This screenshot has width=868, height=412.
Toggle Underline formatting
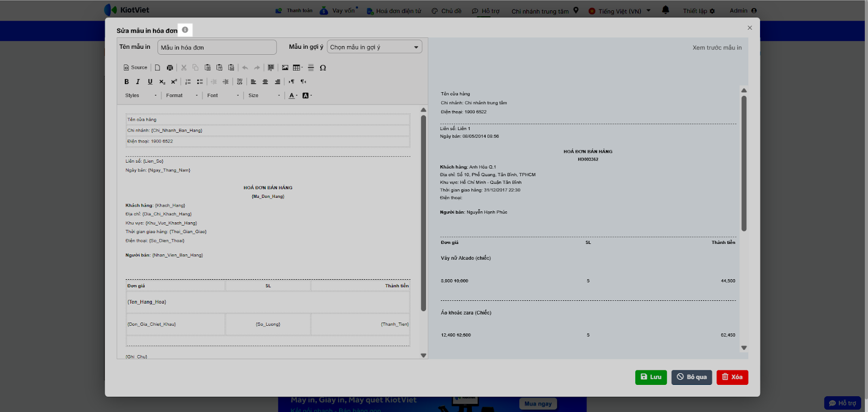pos(150,82)
